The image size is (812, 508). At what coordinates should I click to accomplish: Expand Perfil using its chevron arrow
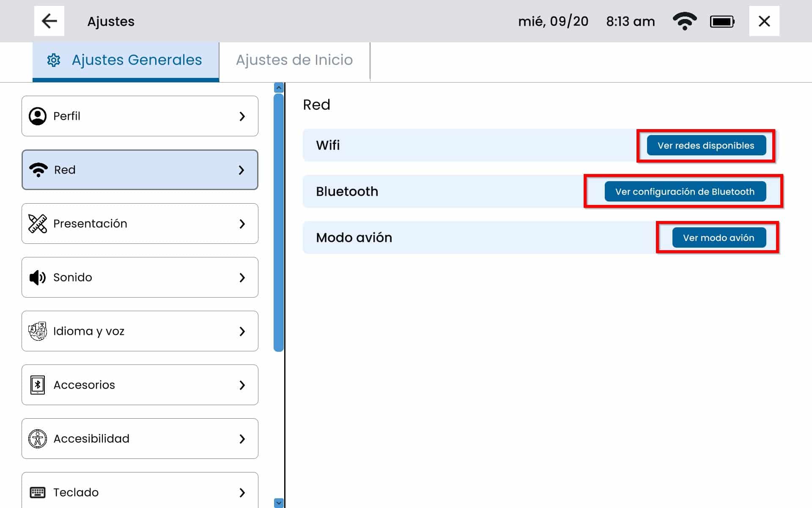coord(242,116)
